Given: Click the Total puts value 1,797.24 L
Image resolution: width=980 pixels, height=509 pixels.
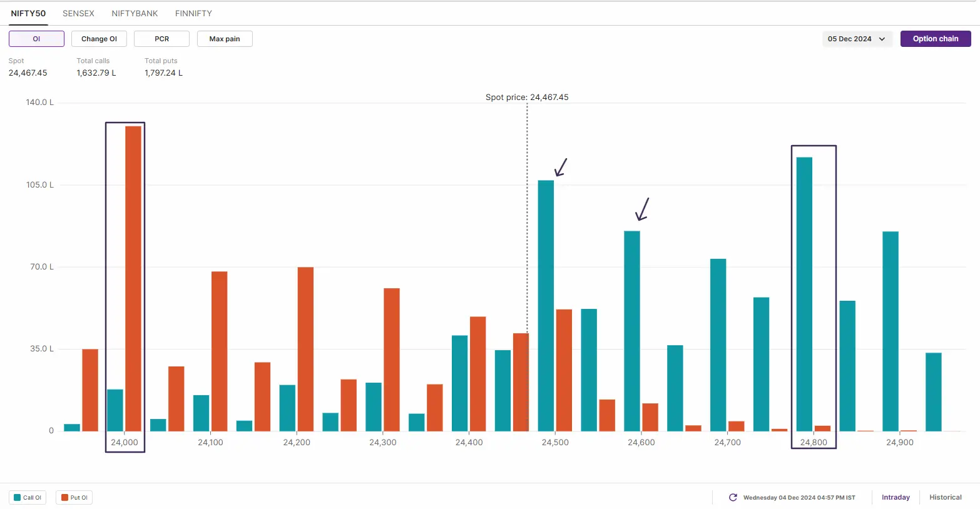Looking at the screenshot, I should (x=164, y=73).
